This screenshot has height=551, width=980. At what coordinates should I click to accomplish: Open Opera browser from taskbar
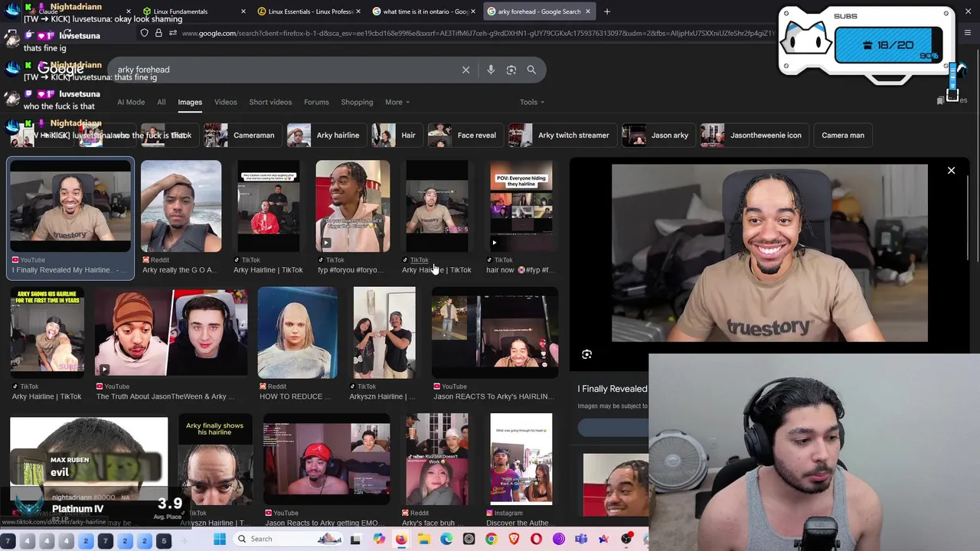click(x=536, y=539)
